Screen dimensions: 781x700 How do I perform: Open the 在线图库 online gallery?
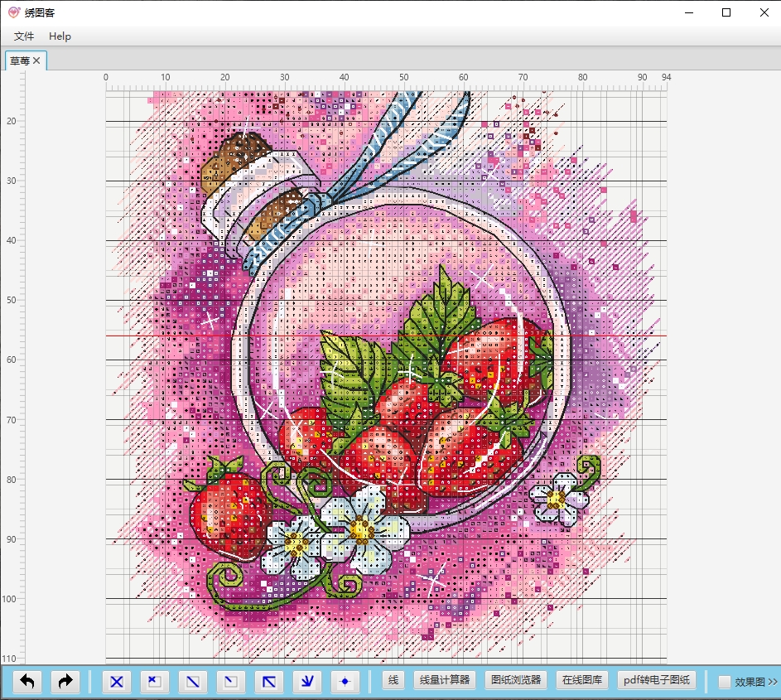pos(582,679)
